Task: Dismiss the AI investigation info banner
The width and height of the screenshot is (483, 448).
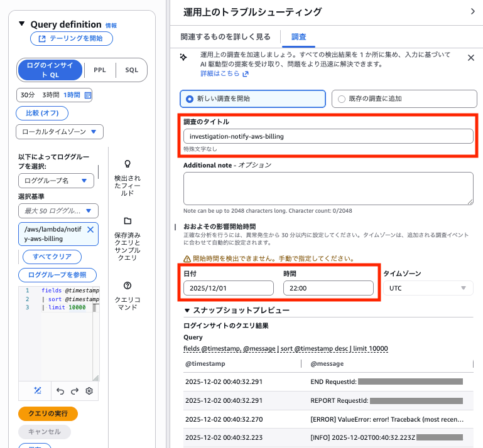Action: pos(470,58)
